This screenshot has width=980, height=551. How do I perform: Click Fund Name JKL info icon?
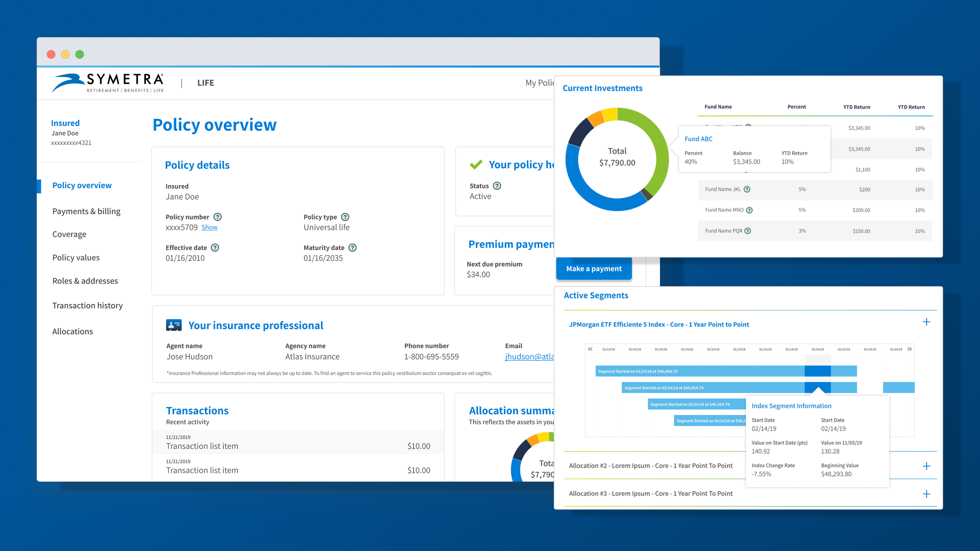coord(747,189)
